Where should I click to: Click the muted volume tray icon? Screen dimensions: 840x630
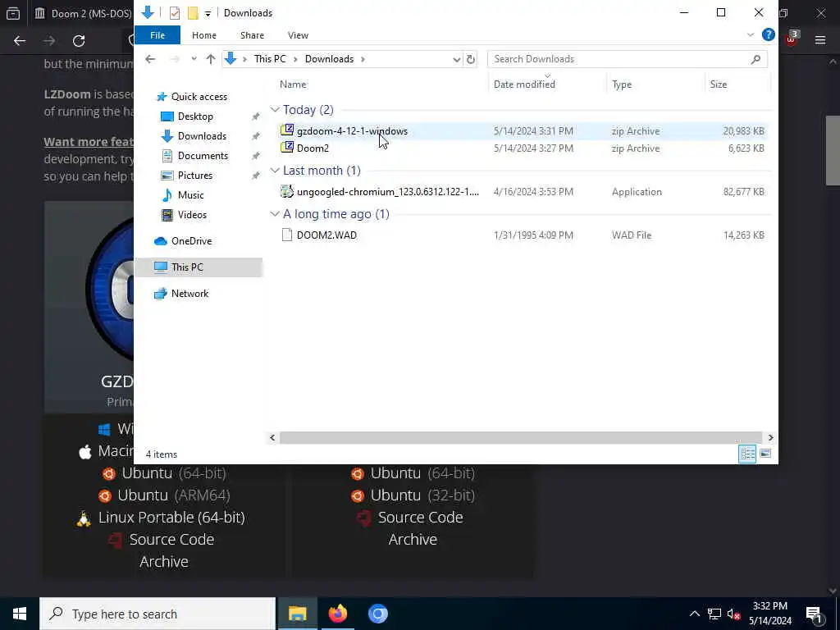tap(733, 614)
